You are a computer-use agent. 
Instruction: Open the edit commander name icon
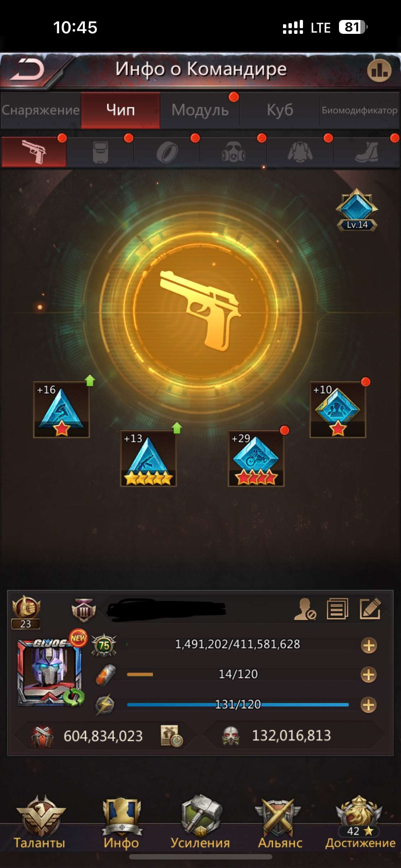370,609
